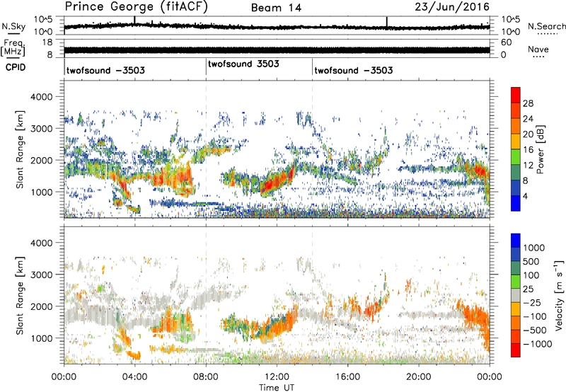Click the 'N.Sky' legend label

pyautogui.click(x=13, y=26)
